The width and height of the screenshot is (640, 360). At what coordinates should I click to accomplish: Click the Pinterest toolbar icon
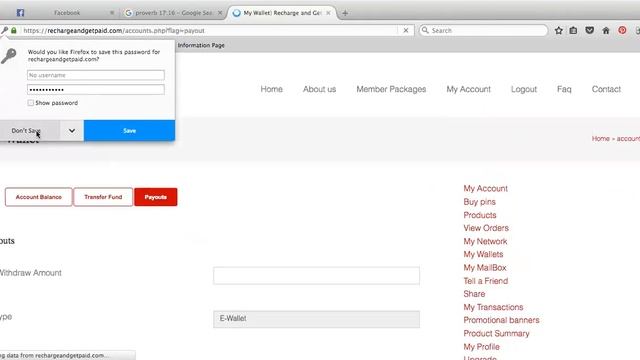(x=622, y=30)
